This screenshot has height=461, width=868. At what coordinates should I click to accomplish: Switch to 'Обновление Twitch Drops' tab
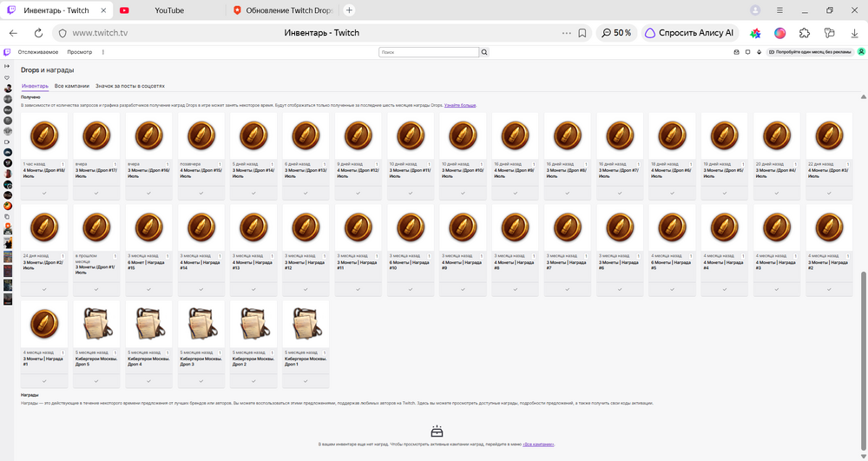[x=283, y=10]
